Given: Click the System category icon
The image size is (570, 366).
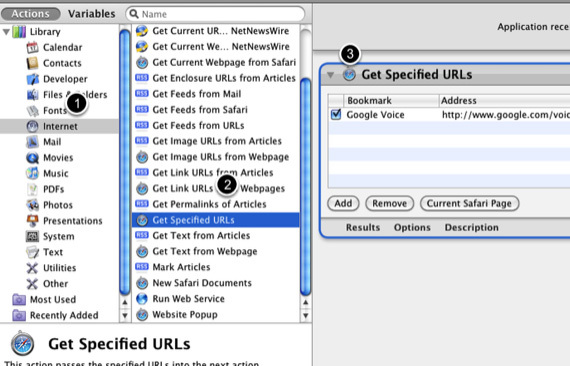Looking at the screenshot, I should (x=32, y=236).
